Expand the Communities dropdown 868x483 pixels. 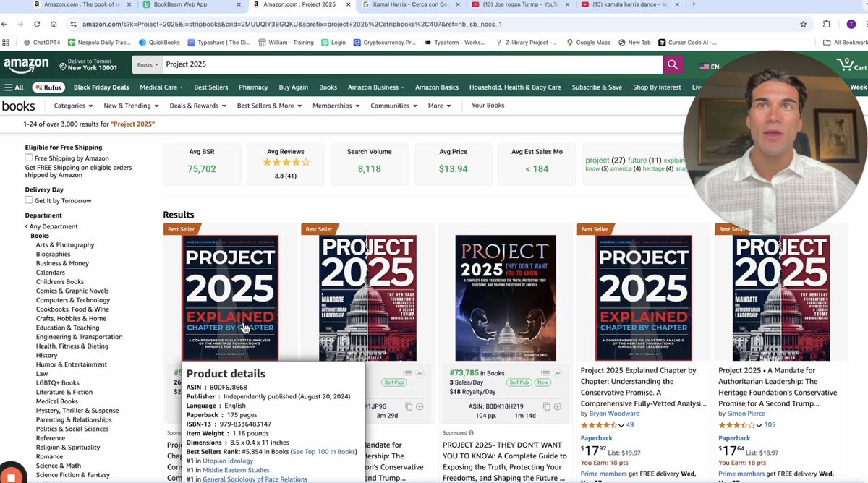393,106
